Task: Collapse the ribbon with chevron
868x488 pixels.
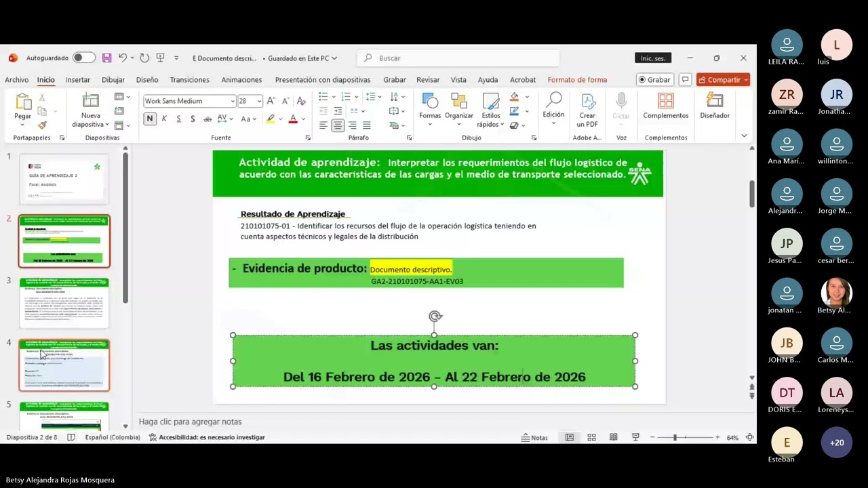Action: [744, 136]
